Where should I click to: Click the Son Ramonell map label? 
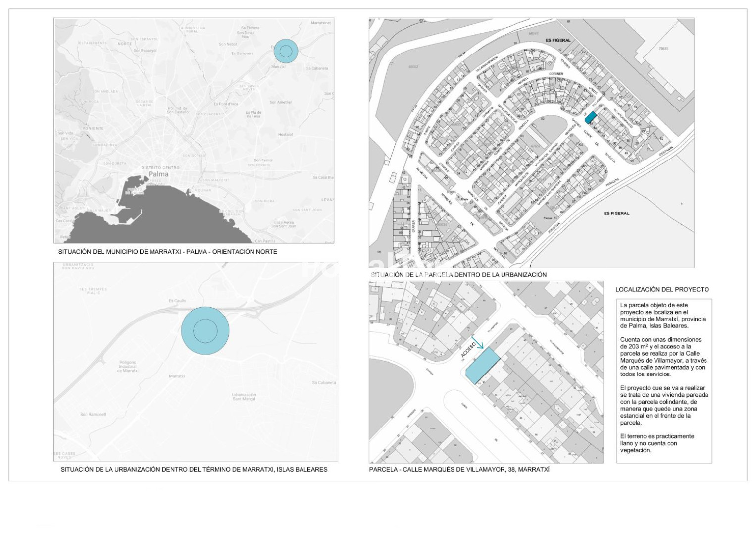[93, 414]
